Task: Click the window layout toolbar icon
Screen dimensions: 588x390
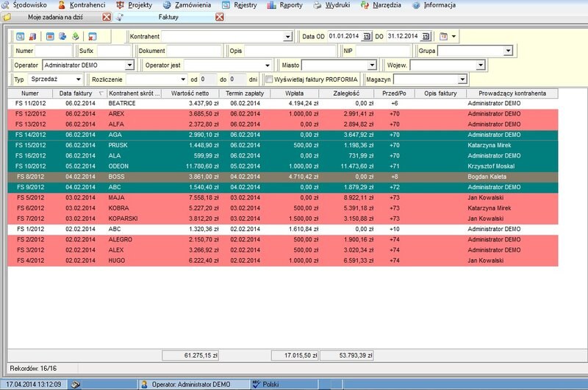Action: tap(50, 36)
